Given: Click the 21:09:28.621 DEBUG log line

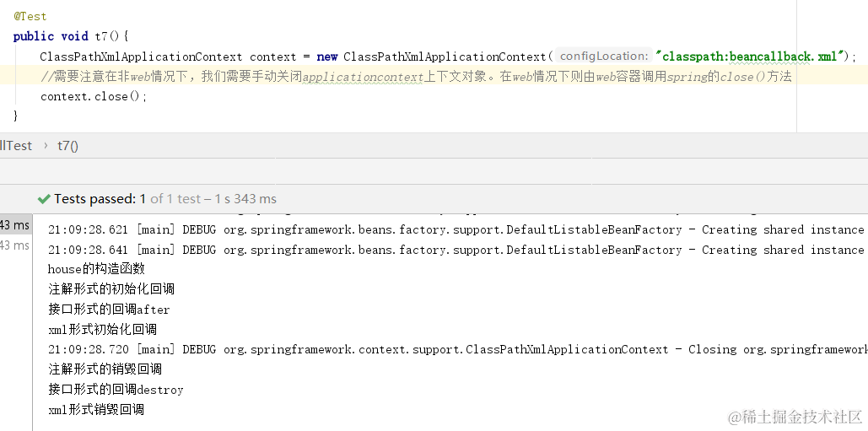Looking at the screenshot, I should 458,229.
